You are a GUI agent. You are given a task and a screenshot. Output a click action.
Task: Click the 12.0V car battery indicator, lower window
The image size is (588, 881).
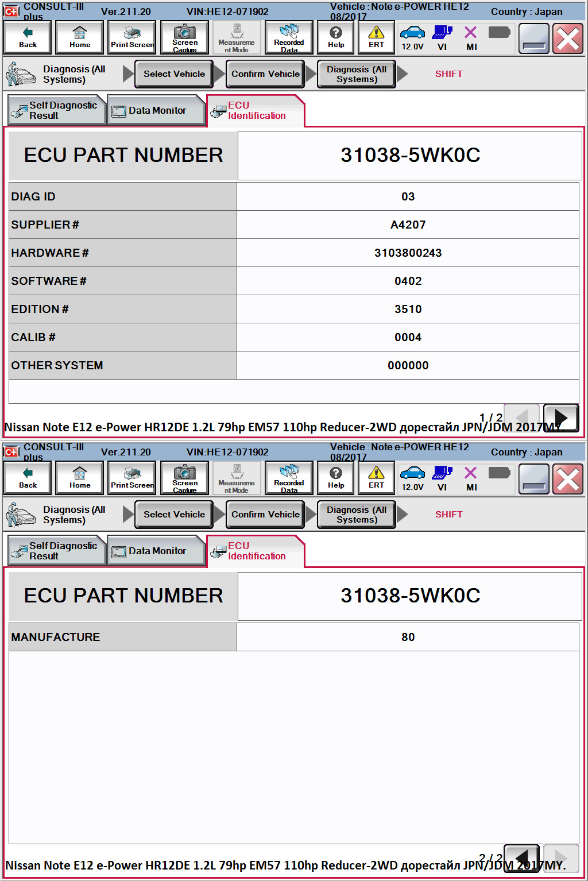tap(412, 478)
